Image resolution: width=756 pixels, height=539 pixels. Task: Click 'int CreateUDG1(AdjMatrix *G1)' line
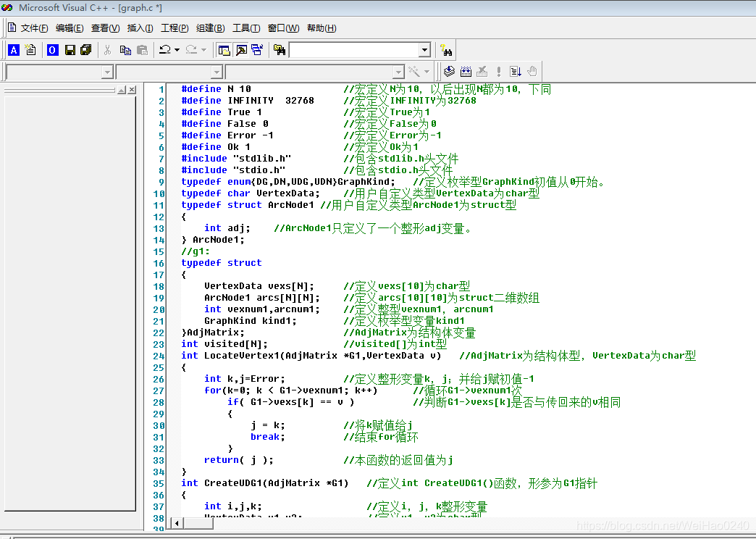tap(265, 483)
